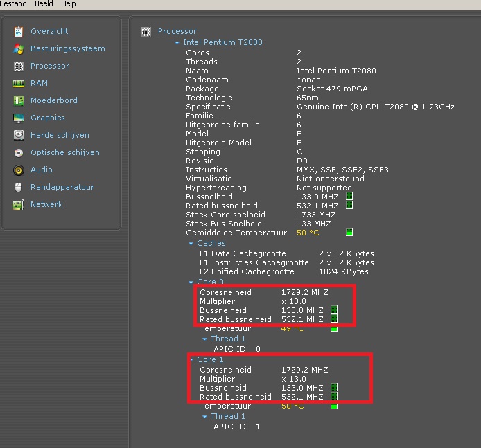481x448 pixels.
Task: Click the Intel Pentium T2080 node label
Action: 222,42
